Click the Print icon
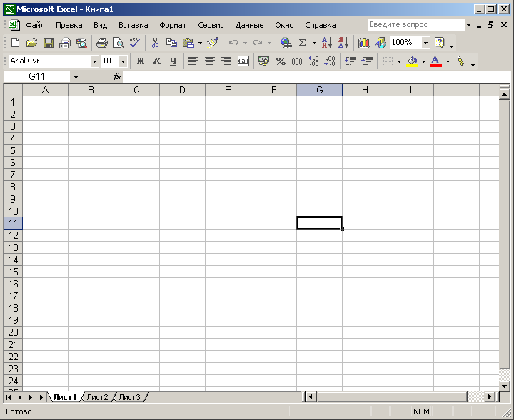This screenshot has height=420, width=514. [x=102, y=43]
